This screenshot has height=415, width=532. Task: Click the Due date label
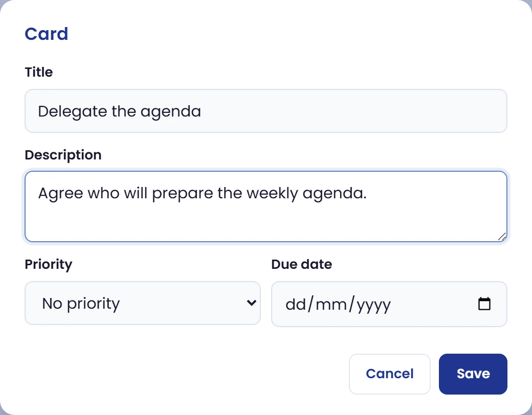coord(302,264)
